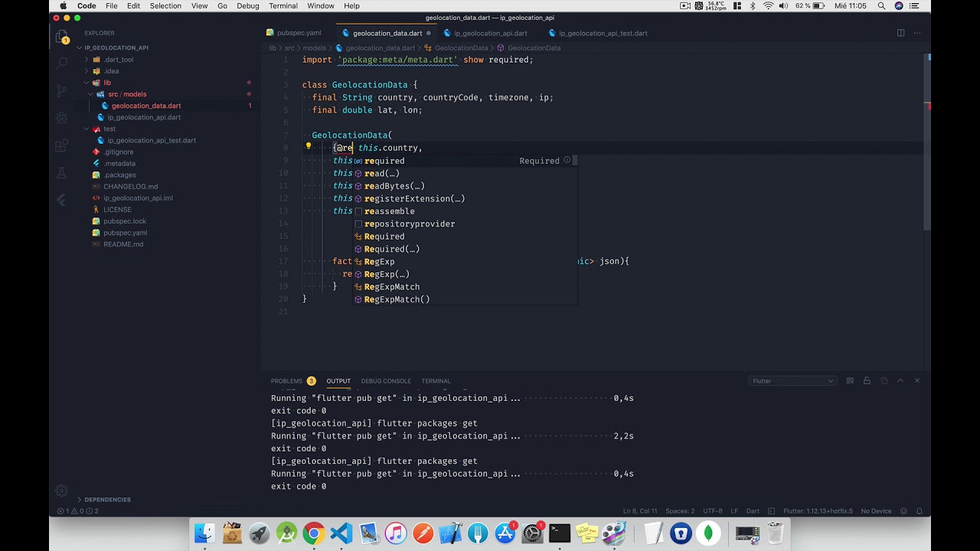Open the Terminal app from the Dock
This screenshot has height=551, width=980.
click(x=560, y=533)
